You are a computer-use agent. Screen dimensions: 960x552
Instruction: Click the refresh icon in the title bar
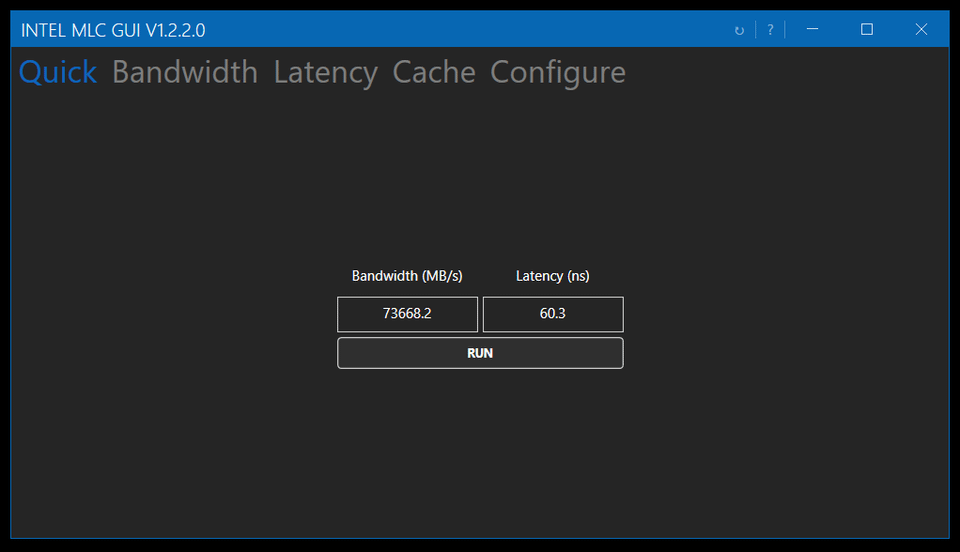(739, 30)
